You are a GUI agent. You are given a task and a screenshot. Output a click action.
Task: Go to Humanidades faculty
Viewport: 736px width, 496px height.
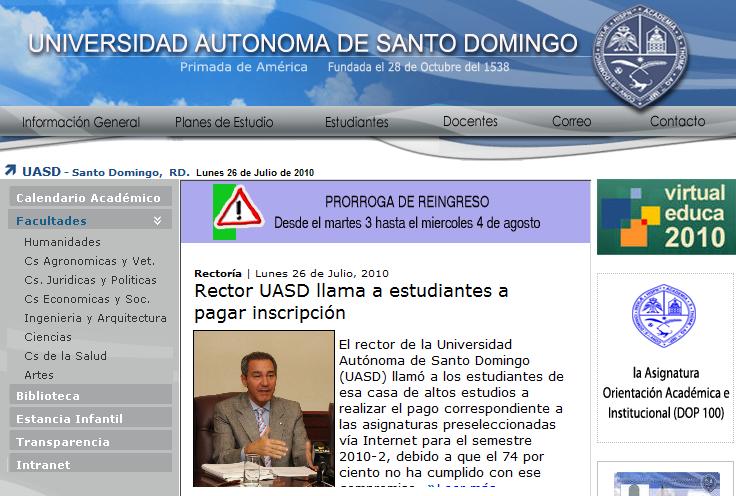point(62,242)
